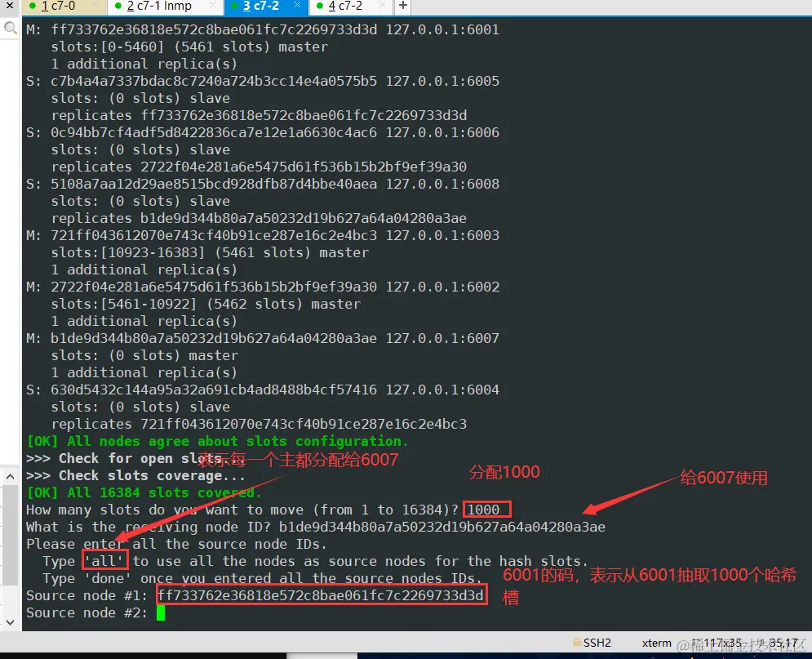
Task: Click the "1000" slots value
Action: (483, 510)
